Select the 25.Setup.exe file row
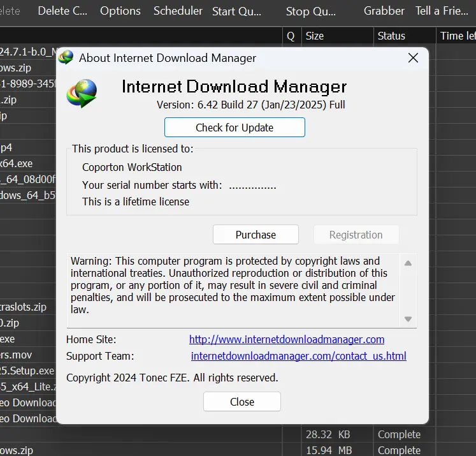Screen dimensions: 476x456 coord(28,371)
